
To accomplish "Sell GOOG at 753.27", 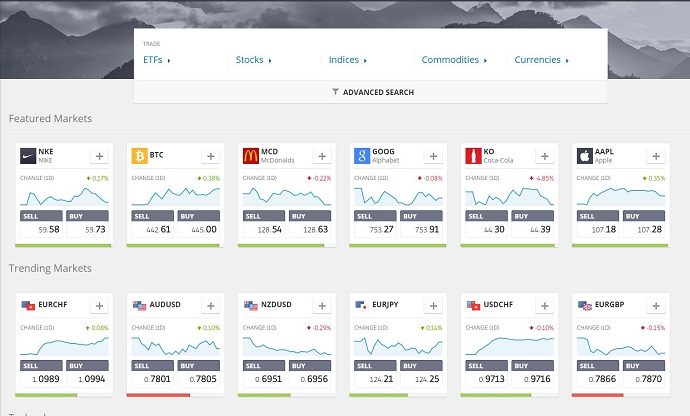I will pos(375,224).
